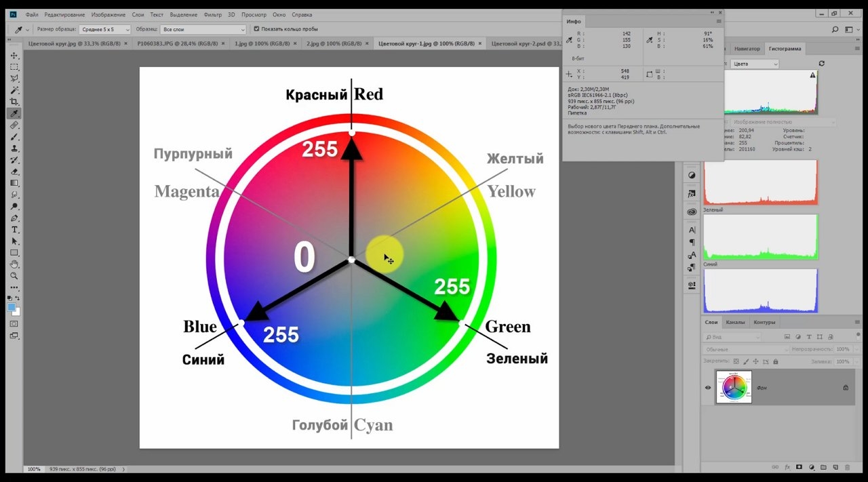Open the Файл menu
The width and height of the screenshot is (868, 482).
tap(31, 14)
